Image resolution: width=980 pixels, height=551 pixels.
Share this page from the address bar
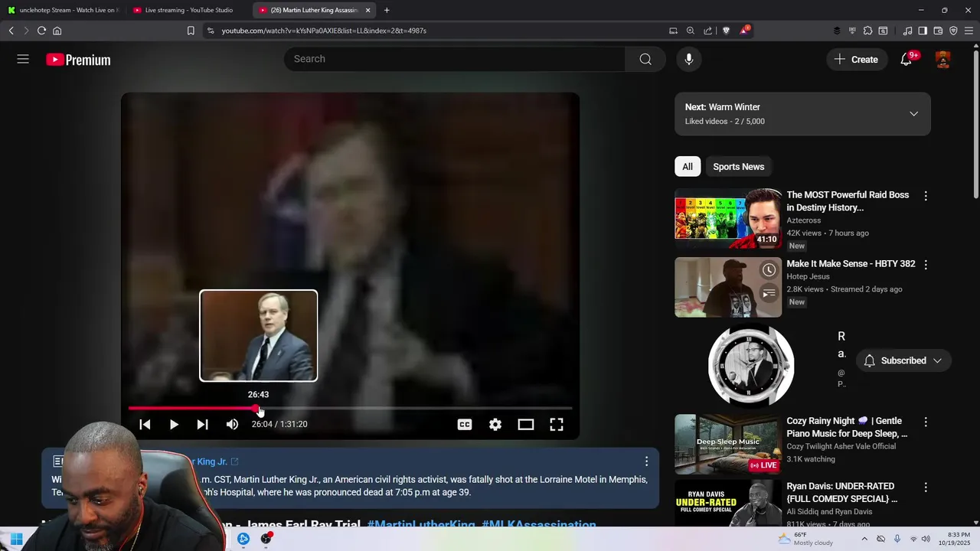[708, 31]
